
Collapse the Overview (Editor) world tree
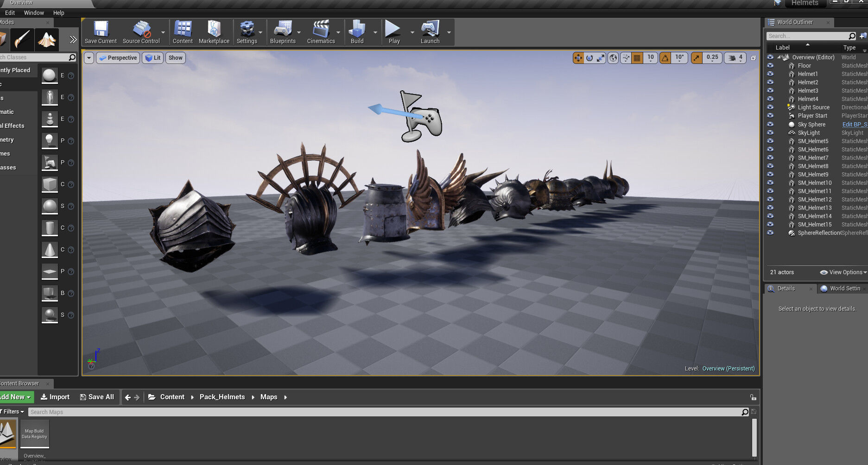(779, 57)
